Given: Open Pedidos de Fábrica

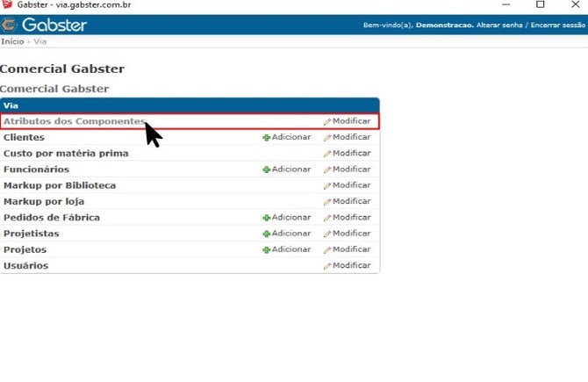Looking at the screenshot, I should [52, 218].
